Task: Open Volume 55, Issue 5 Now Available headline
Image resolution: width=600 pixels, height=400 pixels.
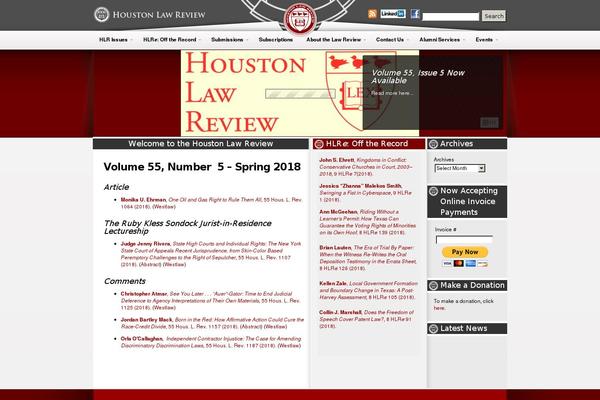Action: 418,77
